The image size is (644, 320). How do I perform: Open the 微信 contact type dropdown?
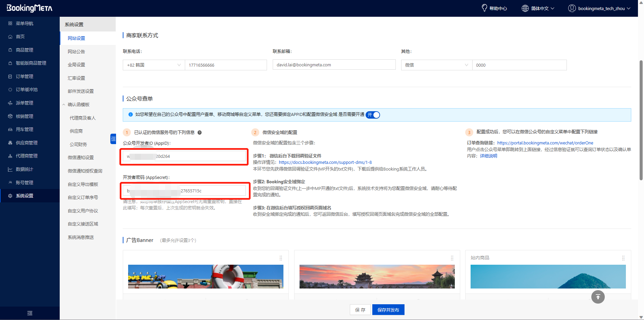tap(436, 65)
